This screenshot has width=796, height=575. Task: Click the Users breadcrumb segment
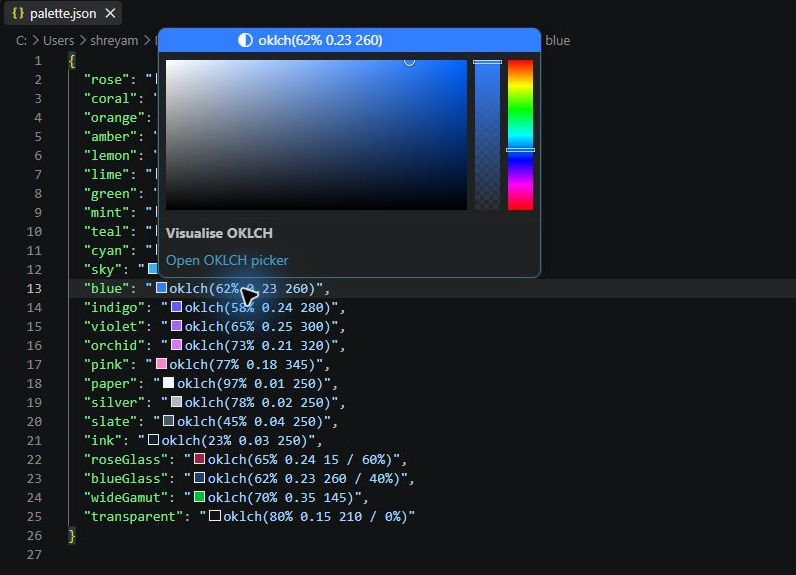point(58,40)
